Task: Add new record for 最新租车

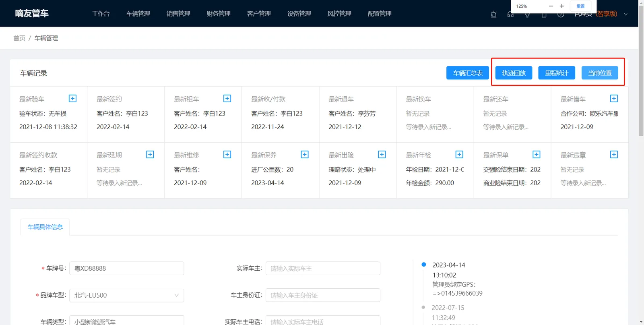Action: 227,99
